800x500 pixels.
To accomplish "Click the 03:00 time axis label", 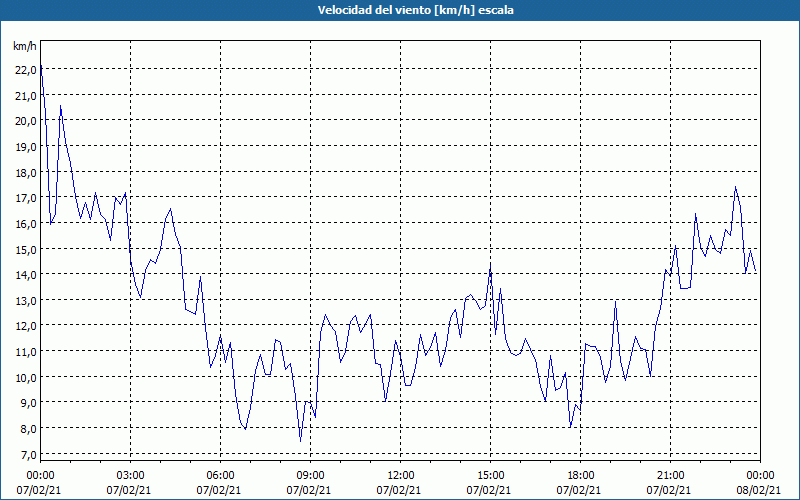I will 130,476.
